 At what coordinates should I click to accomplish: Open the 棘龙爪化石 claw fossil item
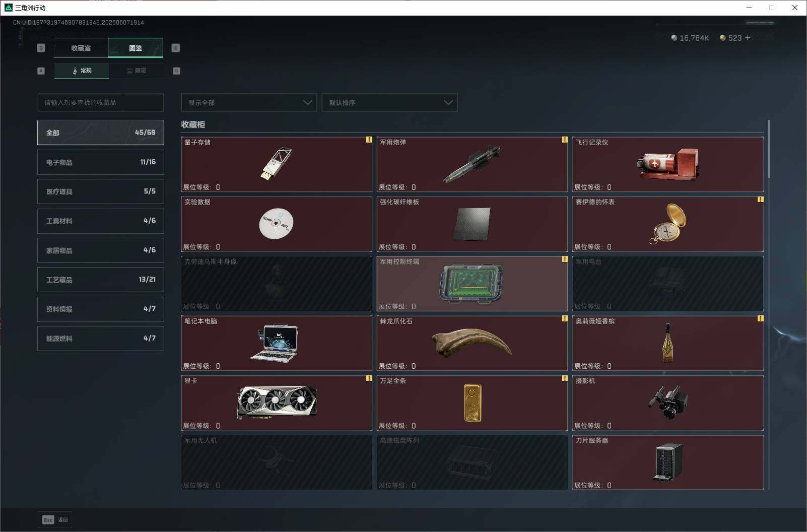tap(472, 343)
